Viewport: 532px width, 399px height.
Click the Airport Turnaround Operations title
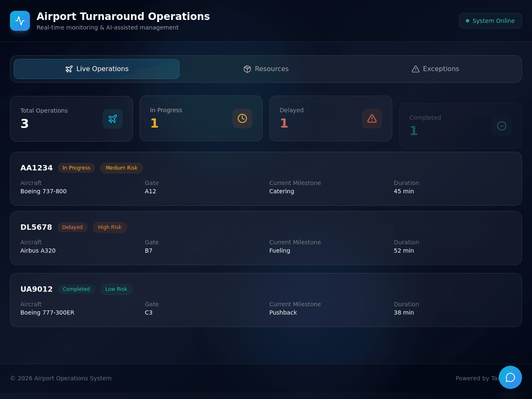pos(123,16)
